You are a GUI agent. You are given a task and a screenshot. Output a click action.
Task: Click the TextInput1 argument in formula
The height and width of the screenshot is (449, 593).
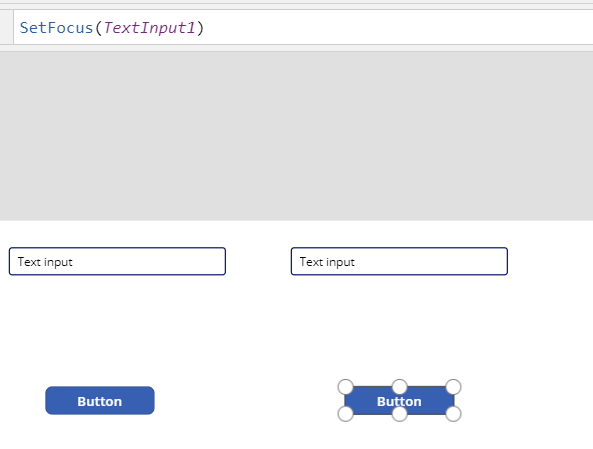(x=149, y=28)
